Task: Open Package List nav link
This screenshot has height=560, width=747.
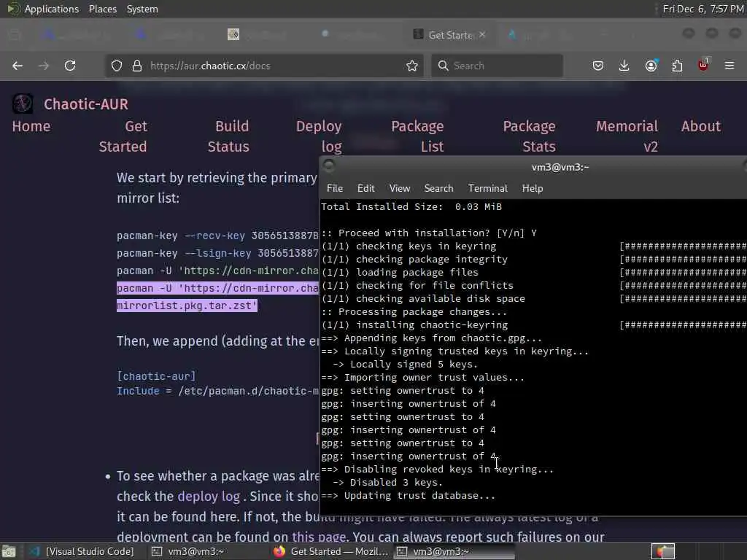Action: click(418, 136)
